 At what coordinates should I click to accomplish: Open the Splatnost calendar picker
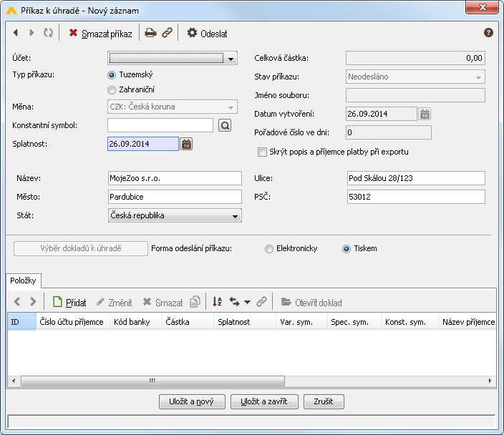[x=186, y=144]
